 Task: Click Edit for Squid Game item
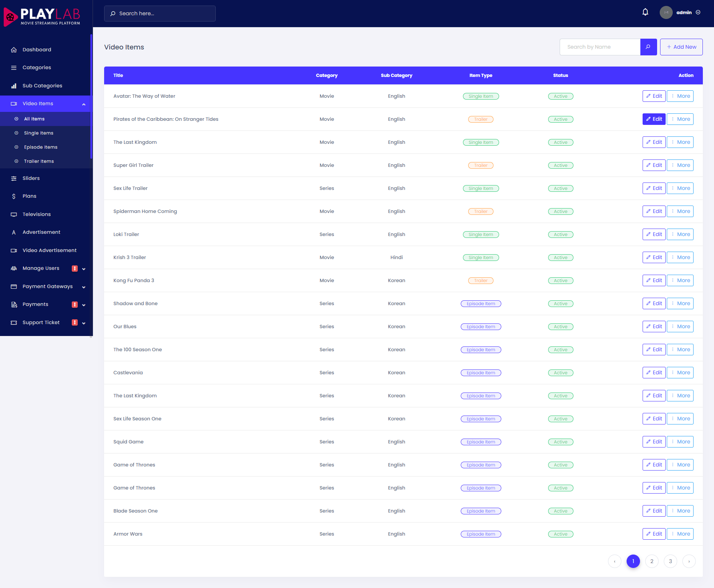tap(653, 442)
